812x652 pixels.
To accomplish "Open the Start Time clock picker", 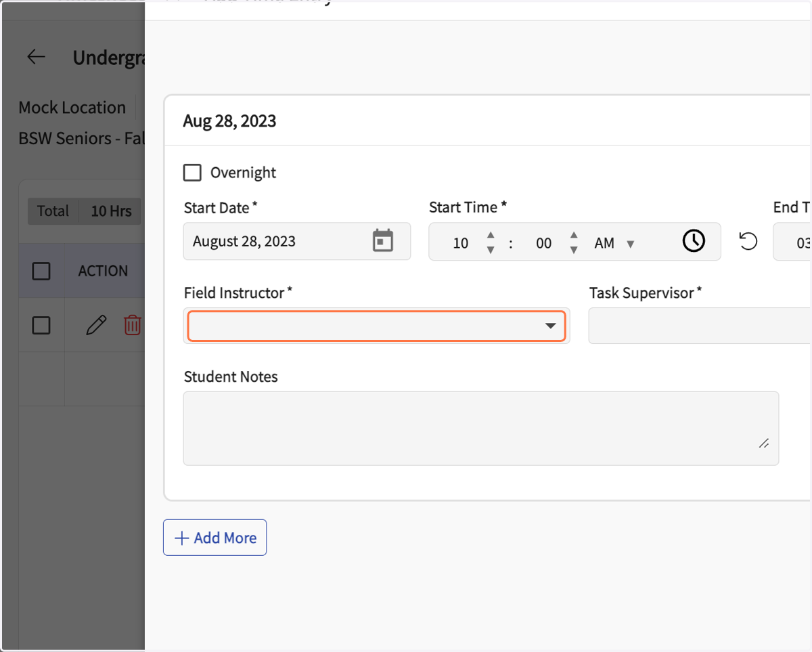I will [694, 240].
